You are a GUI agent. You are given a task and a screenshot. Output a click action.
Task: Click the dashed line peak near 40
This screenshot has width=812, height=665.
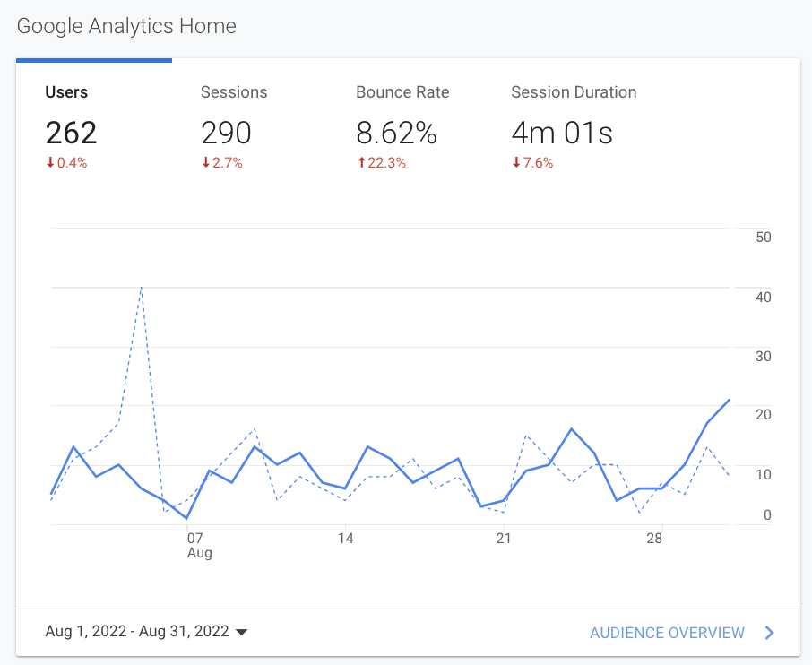point(142,288)
